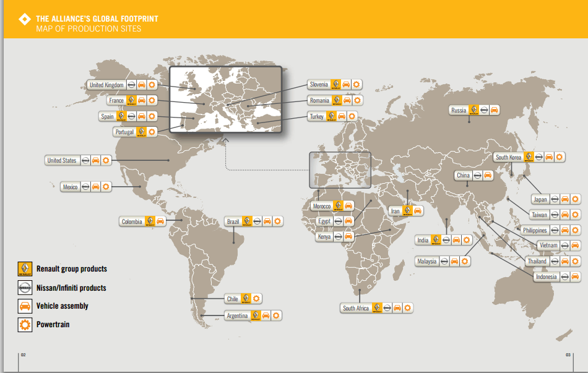
Task: Click the 'France' country name
Action: [x=116, y=100]
